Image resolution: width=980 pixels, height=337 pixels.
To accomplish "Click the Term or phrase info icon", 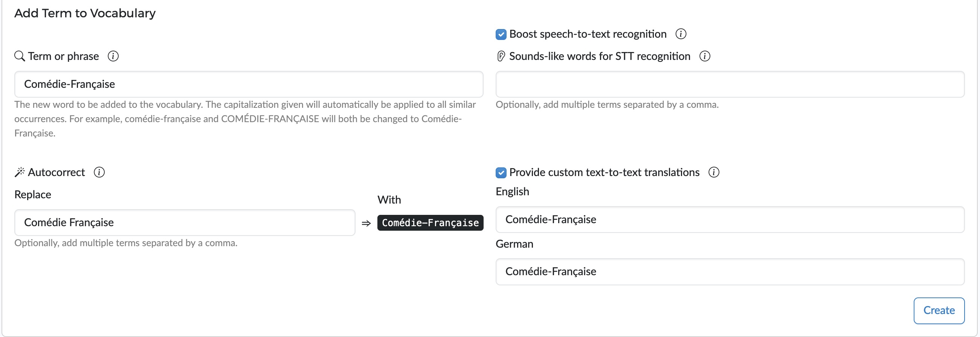I will coord(113,57).
